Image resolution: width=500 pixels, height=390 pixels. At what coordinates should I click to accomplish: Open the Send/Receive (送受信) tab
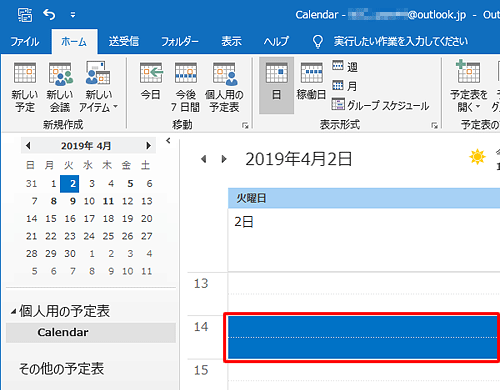coord(124,42)
